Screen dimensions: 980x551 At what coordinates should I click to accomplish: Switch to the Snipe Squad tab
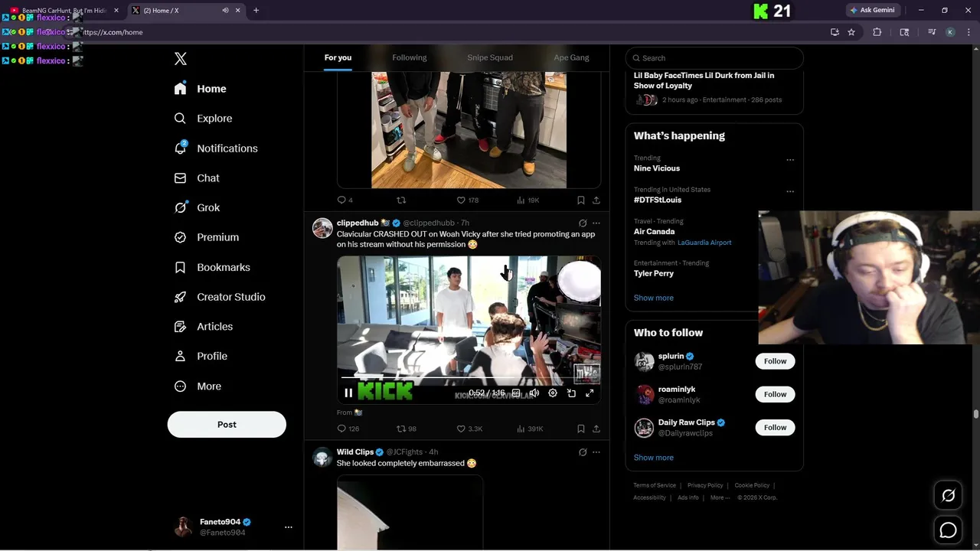point(490,57)
